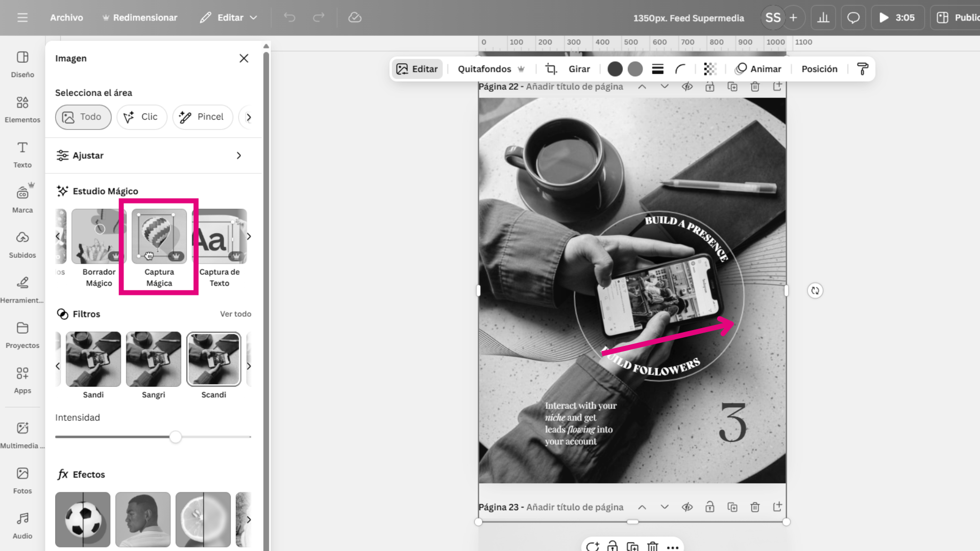Hide page 22 eye icon
The width and height of the screenshot is (980, 551).
(x=687, y=87)
